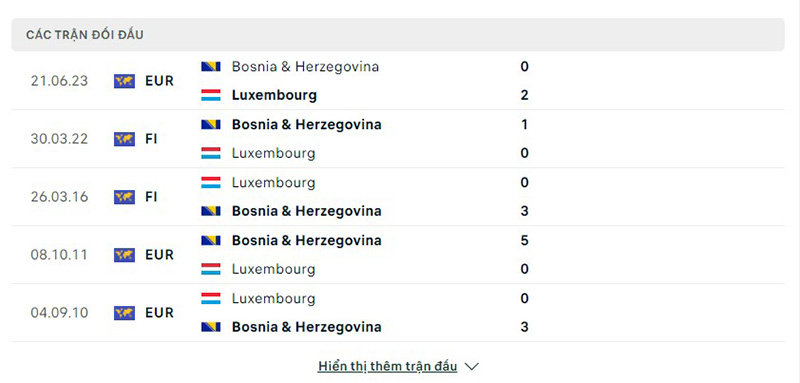
Task: Open Bosnia & Herzegovina in the 30.03.22 match
Action: (307, 124)
